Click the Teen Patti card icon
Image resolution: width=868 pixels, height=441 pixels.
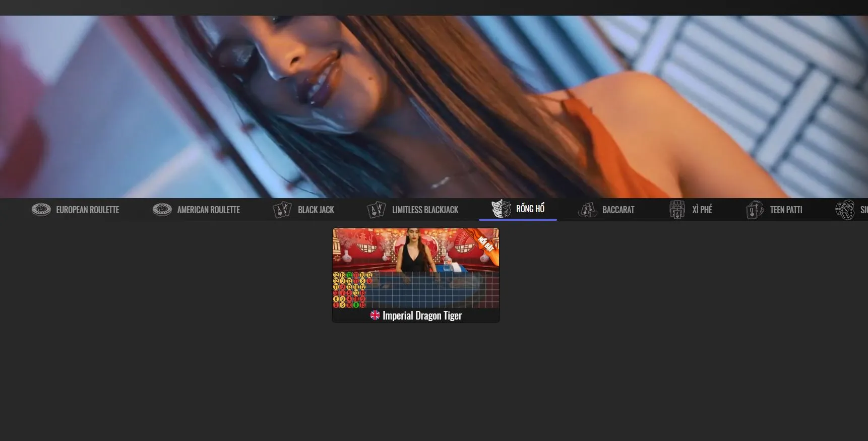(x=755, y=210)
